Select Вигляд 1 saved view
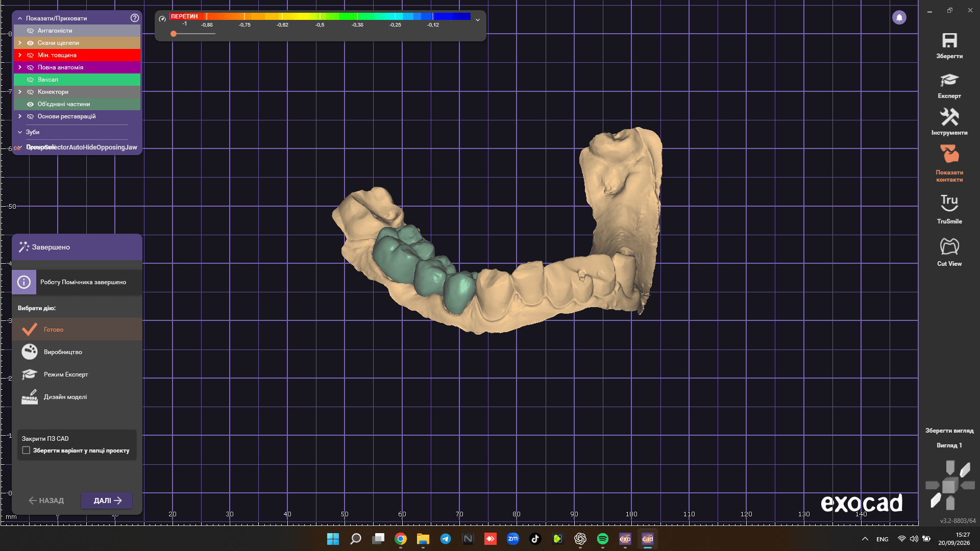The height and width of the screenshot is (551, 980). (949, 445)
